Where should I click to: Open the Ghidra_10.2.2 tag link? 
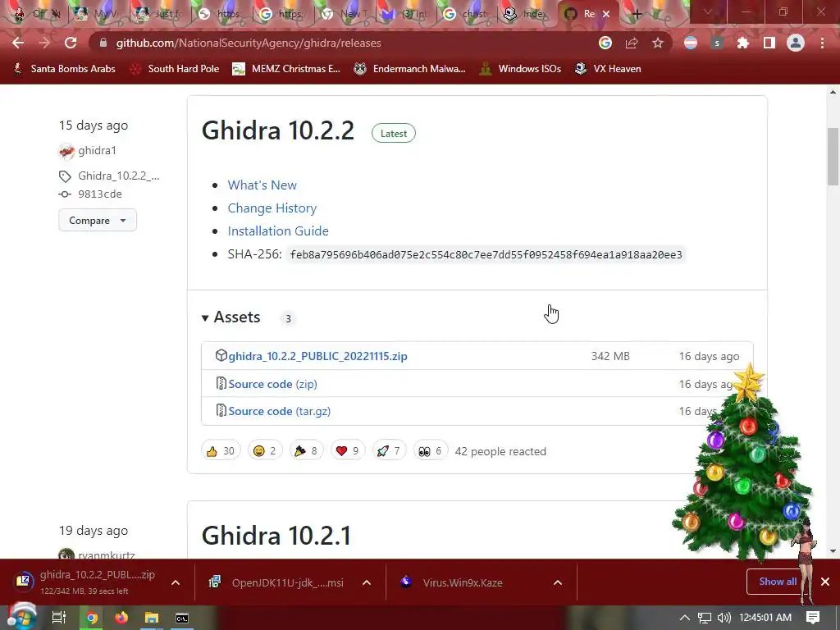[118, 176]
